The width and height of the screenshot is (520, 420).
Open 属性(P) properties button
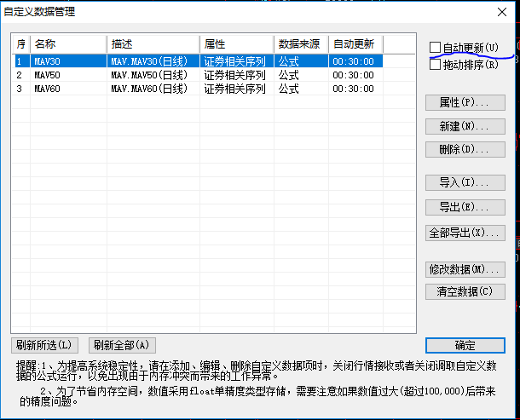(x=465, y=103)
